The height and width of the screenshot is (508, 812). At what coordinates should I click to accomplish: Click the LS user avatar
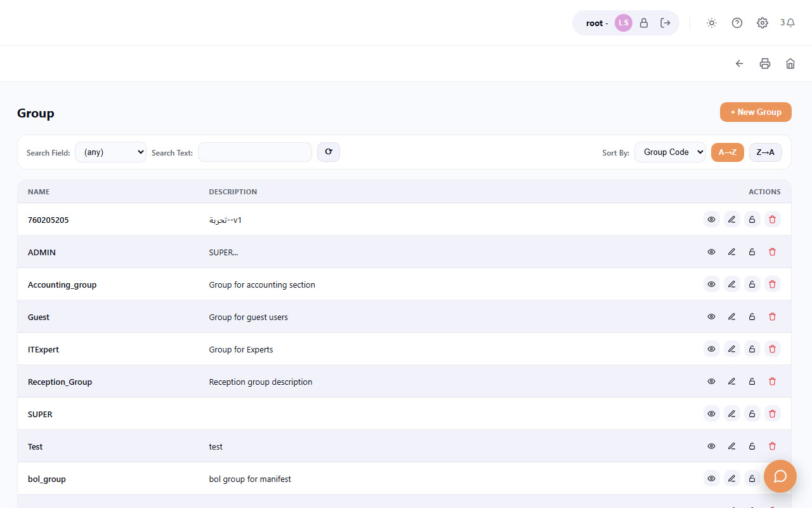[624, 23]
